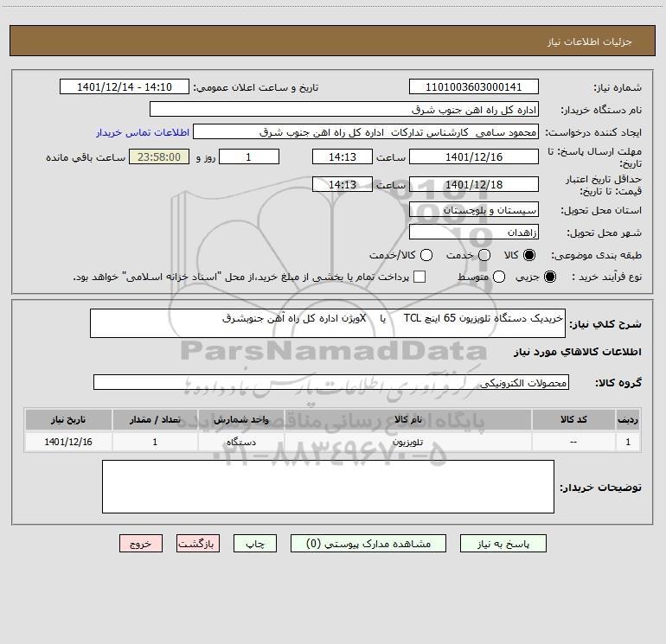Click the توضیحات خریدار text area
The image size is (666, 644).
pos(328,487)
